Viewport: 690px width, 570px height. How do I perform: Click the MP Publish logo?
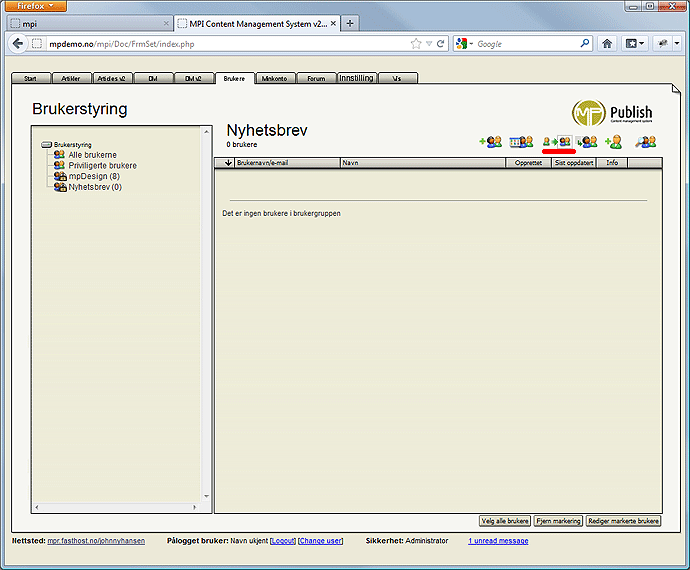click(x=612, y=113)
